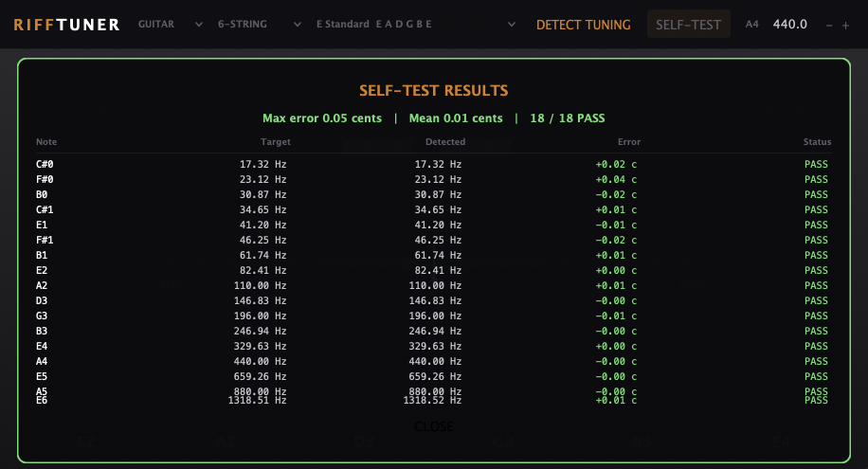This screenshot has width=868, height=469.
Task: Select the E5 note row label
Action: (x=42, y=376)
